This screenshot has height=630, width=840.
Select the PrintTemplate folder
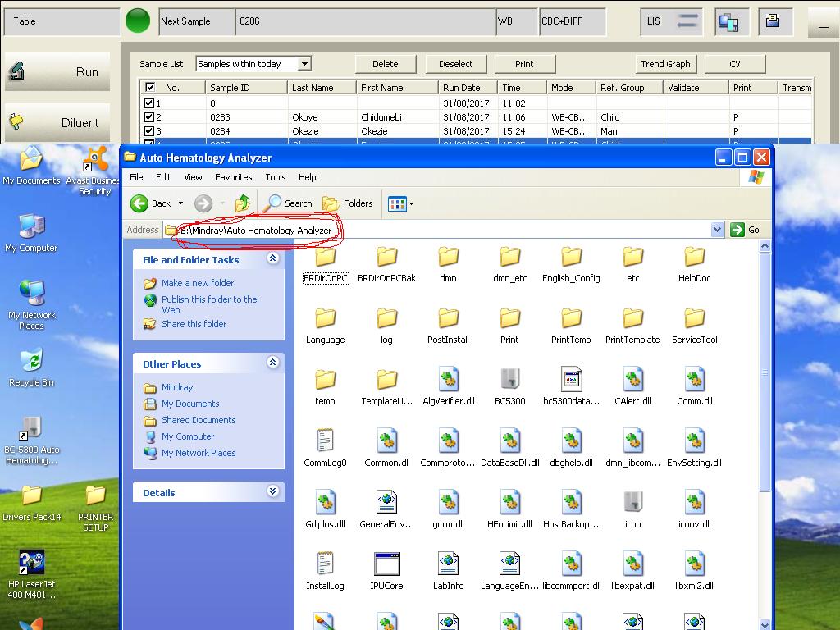pos(632,326)
